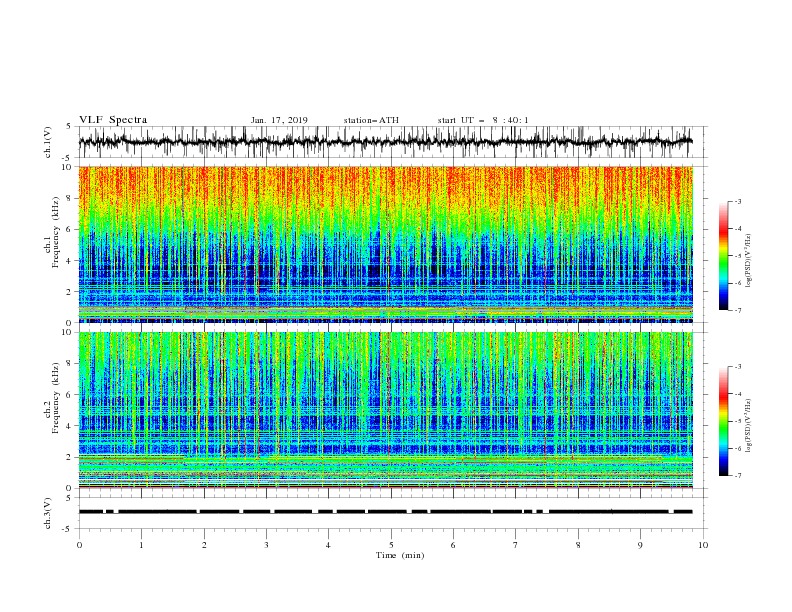Screen dimensions: 792x612
Task: Click inside the ch.1 spectrogram panel
Action: 386,244
